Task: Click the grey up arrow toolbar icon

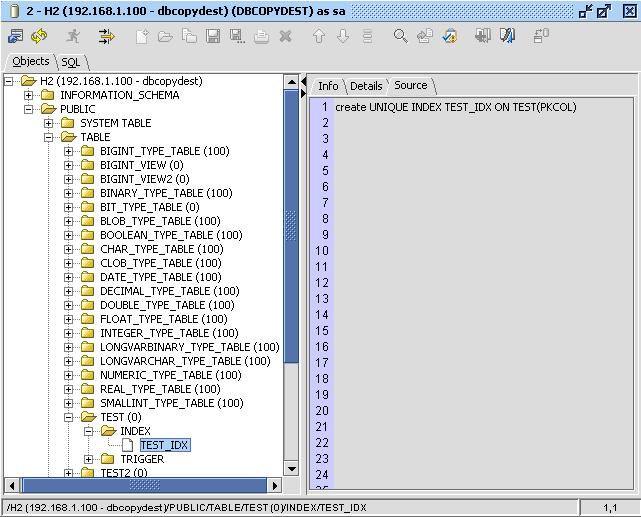Action: (319, 36)
